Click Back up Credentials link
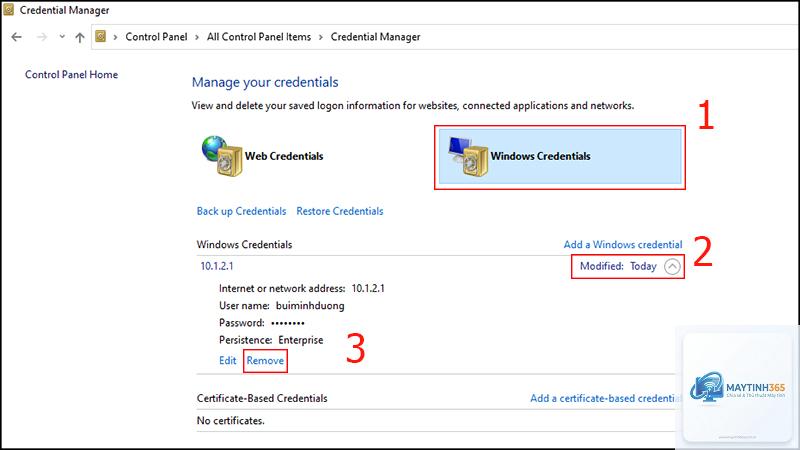The image size is (800, 450). [x=241, y=211]
